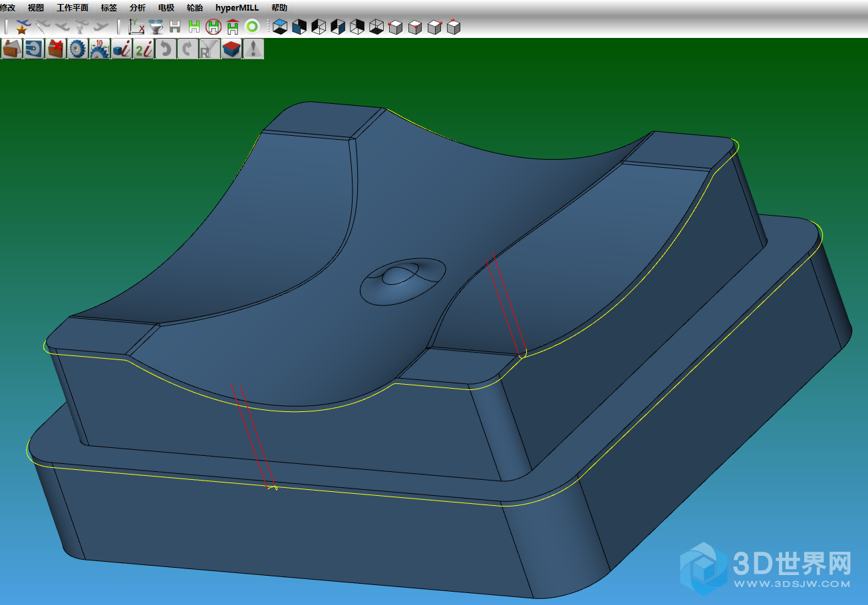
Task: Click the green H inside red circle
Action: [214, 27]
